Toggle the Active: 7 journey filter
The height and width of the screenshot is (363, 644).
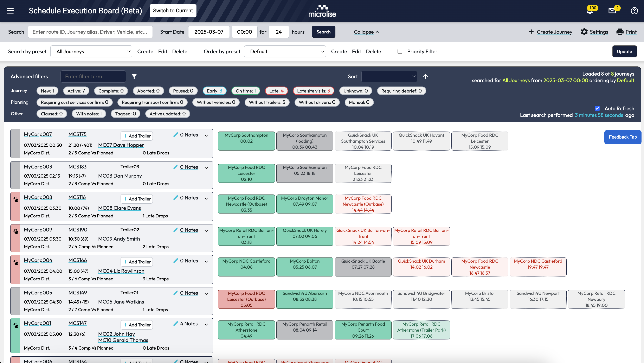[x=76, y=91]
